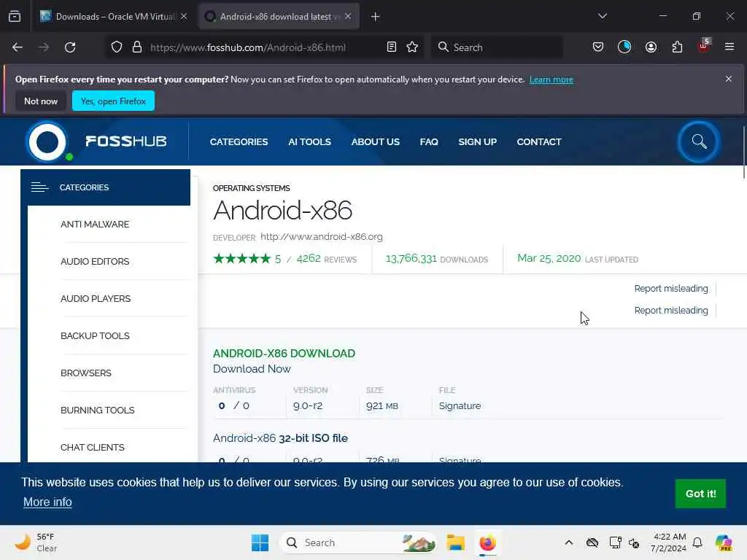
Task: Toggle reader view in the address bar
Action: click(392, 47)
